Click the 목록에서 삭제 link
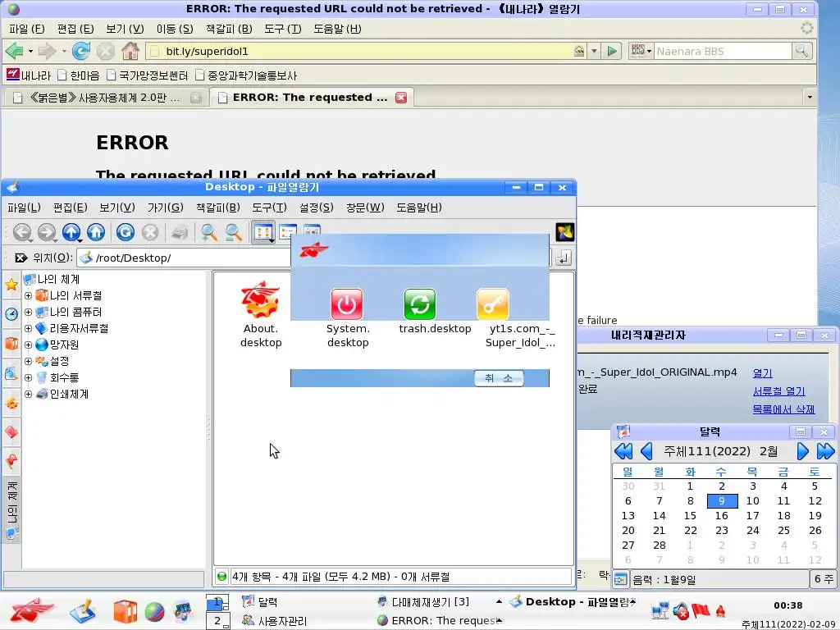This screenshot has height=630, width=840. (x=783, y=409)
